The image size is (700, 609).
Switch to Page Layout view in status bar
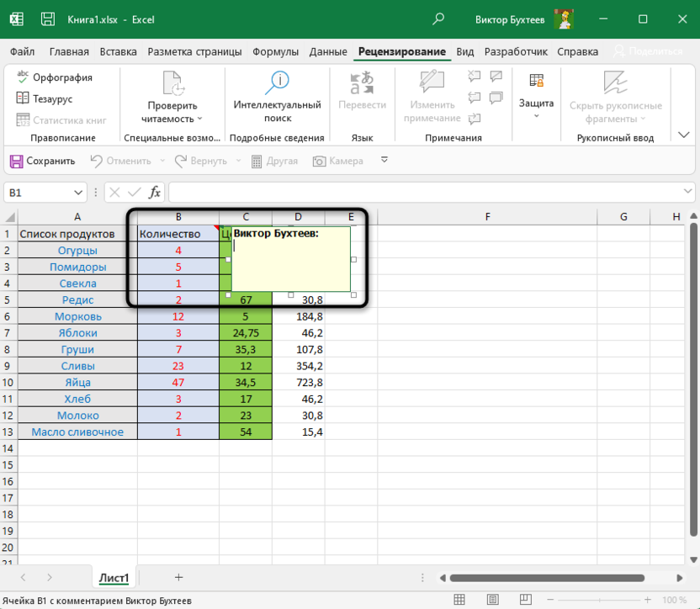pyautogui.click(x=495, y=601)
